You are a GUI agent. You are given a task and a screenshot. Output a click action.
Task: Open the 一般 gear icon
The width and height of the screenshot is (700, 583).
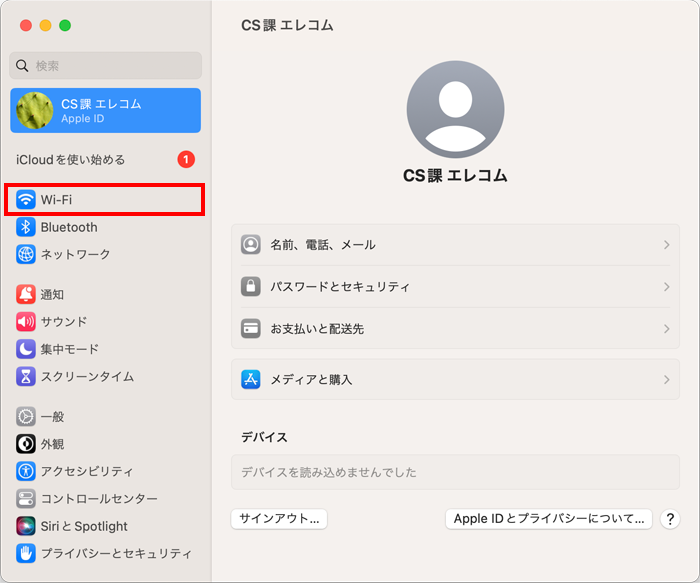26,416
